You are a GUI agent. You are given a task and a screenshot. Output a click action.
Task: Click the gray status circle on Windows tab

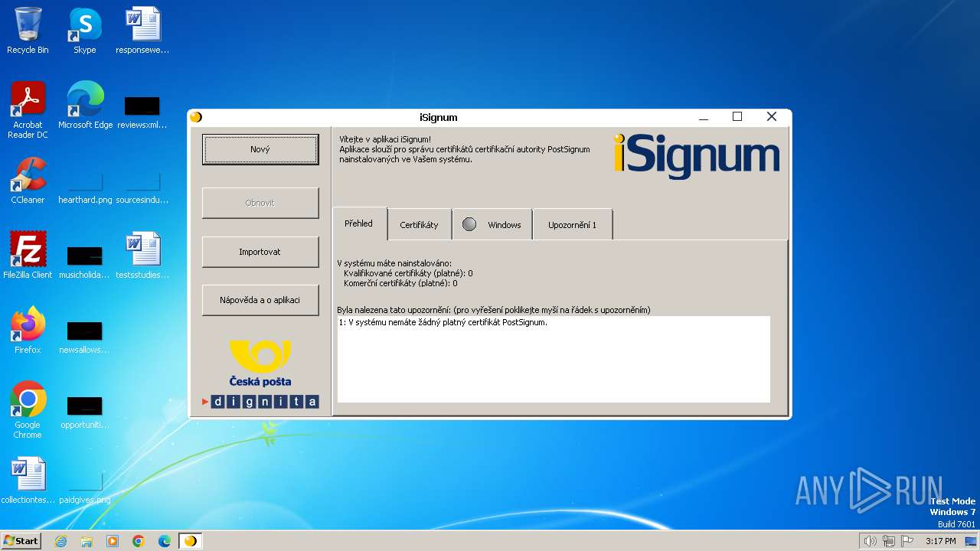click(x=469, y=224)
